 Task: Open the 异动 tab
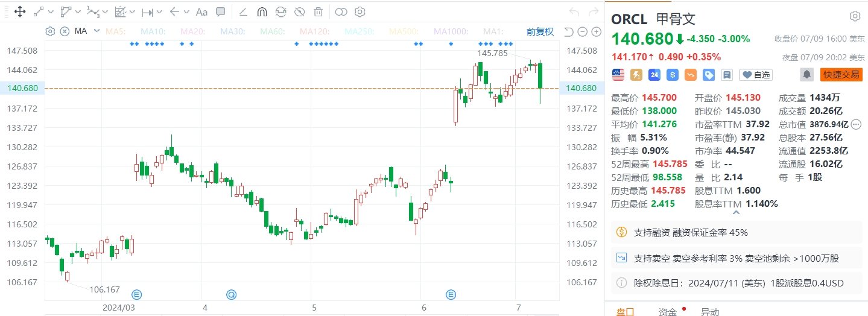[709, 311]
